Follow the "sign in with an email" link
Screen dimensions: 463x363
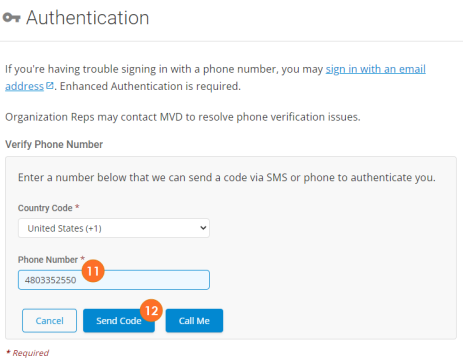[x=376, y=69]
